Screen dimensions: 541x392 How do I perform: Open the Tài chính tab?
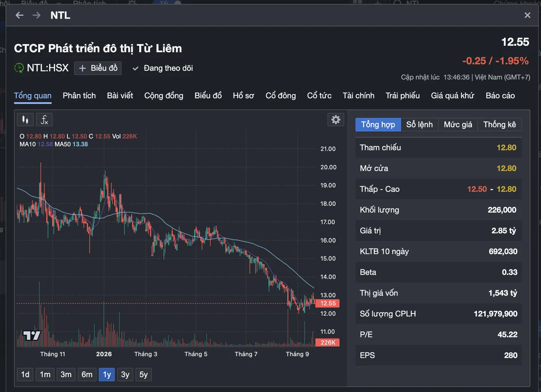pyautogui.click(x=358, y=96)
